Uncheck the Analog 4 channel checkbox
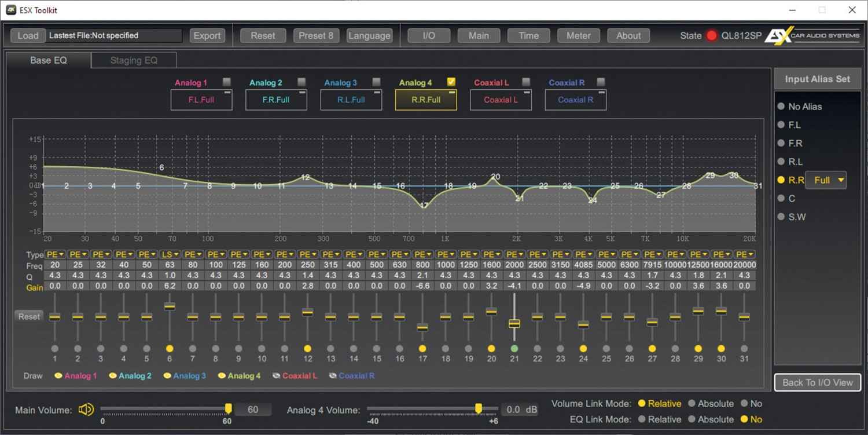Viewport: 868px width, 435px height. [451, 82]
